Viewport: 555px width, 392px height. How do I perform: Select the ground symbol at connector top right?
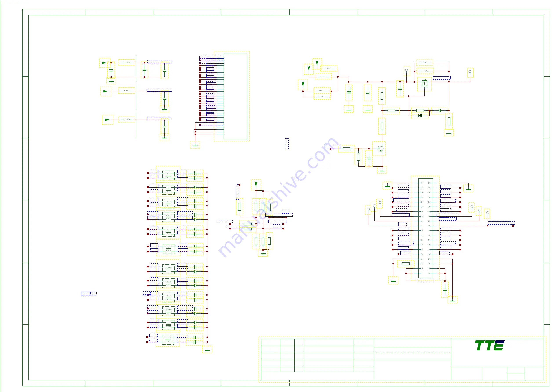click(x=468, y=189)
